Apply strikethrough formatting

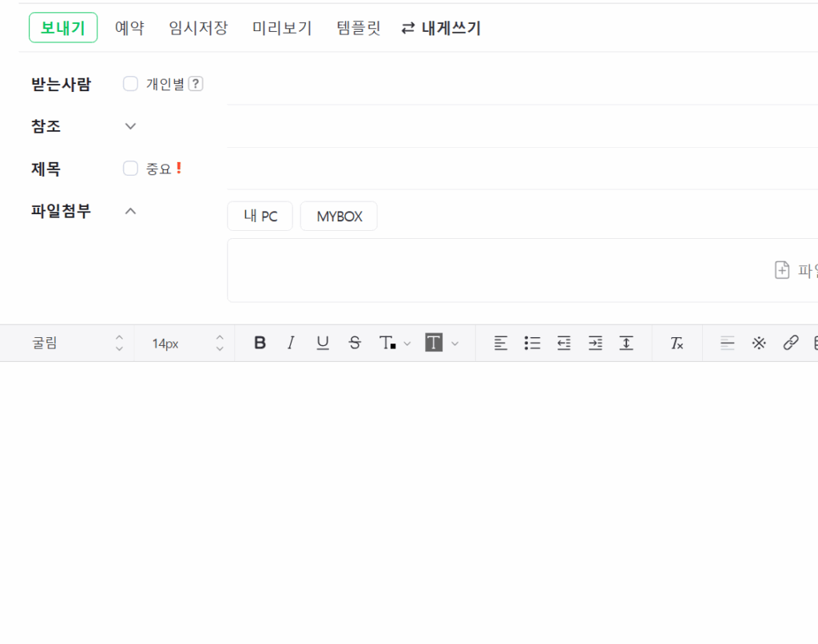[x=355, y=343]
